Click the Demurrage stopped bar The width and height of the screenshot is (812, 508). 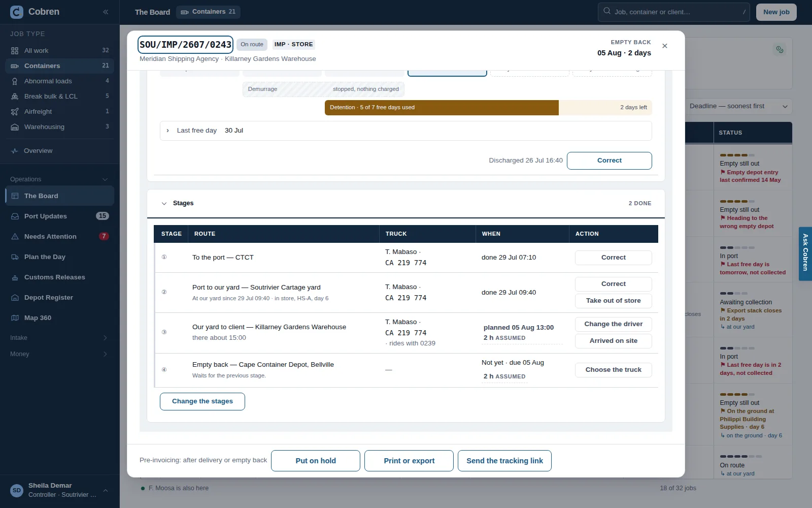click(323, 89)
